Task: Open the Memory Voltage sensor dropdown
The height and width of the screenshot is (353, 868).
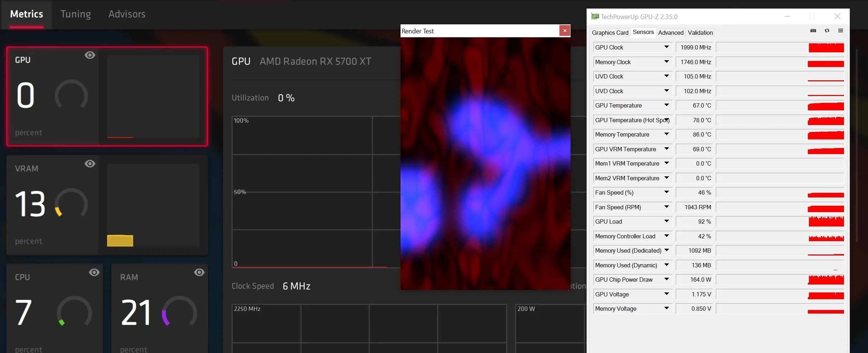Action: pyautogui.click(x=666, y=308)
